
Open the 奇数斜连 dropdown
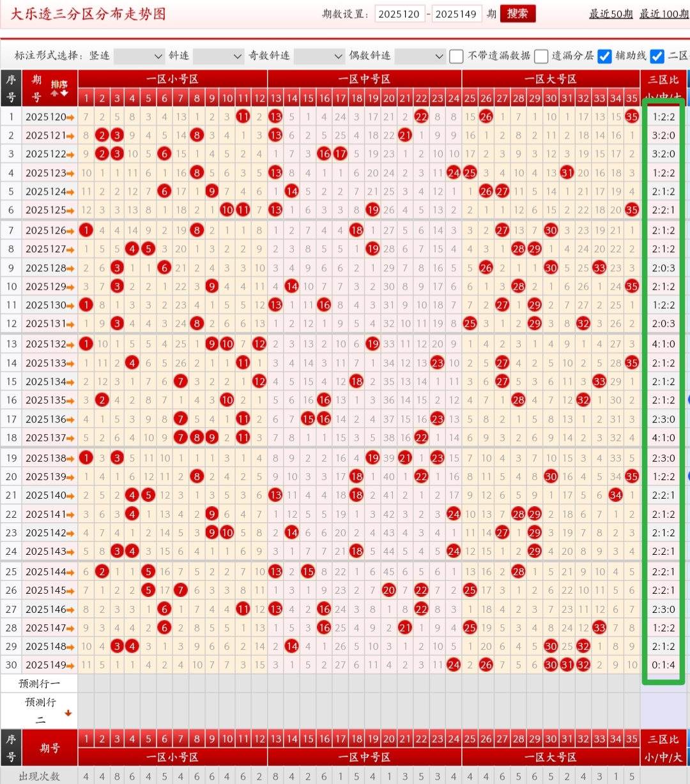click(319, 56)
